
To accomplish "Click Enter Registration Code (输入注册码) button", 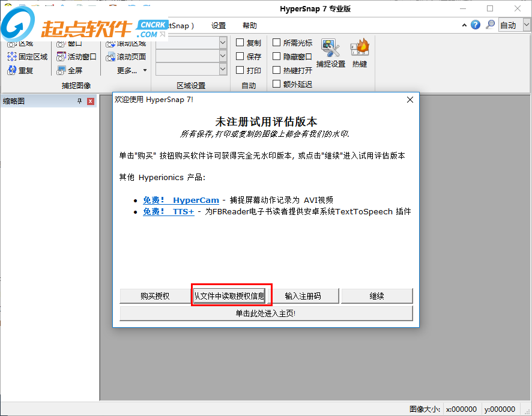I will click(303, 296).
